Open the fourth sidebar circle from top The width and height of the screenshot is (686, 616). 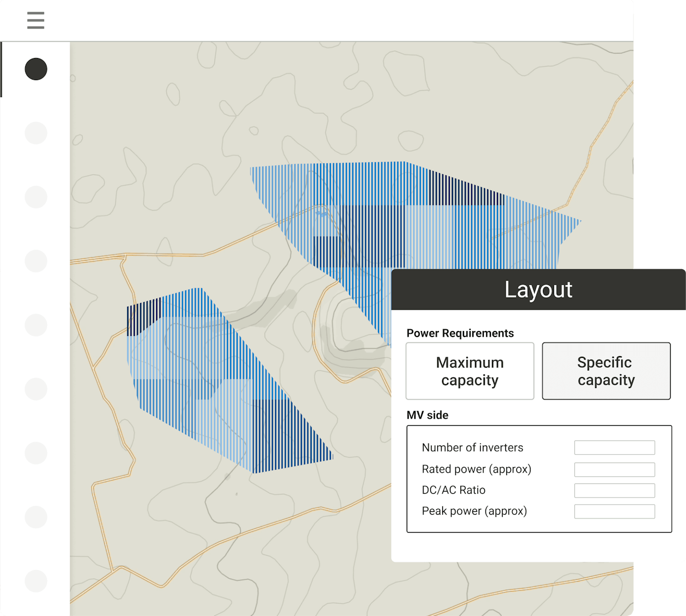click(36, 261)
